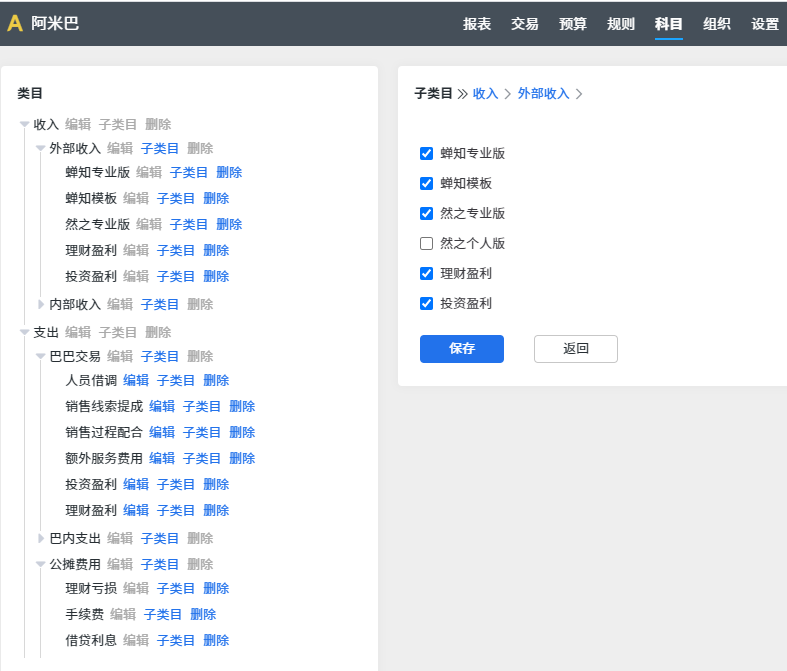This screenshot has width=787, height=671.
Task: Open 子类目 for 公摊费用 row
Action: [x=160, y=565]
